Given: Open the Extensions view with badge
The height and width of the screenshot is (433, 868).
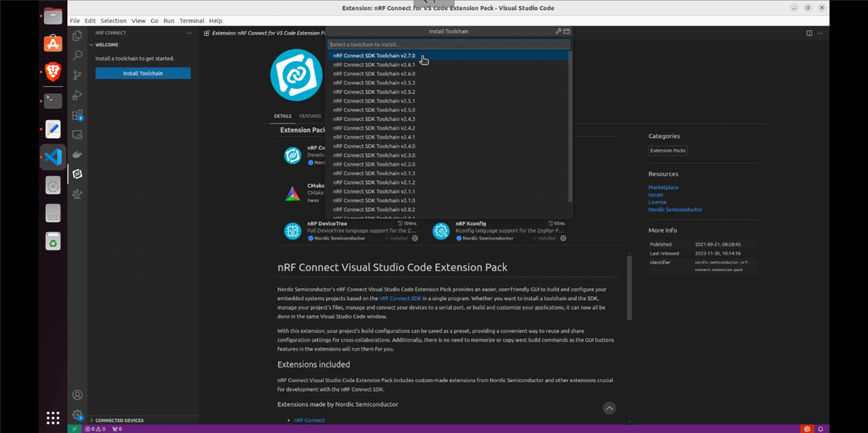Looking at the screenshot, I should (x=77, y=115).
